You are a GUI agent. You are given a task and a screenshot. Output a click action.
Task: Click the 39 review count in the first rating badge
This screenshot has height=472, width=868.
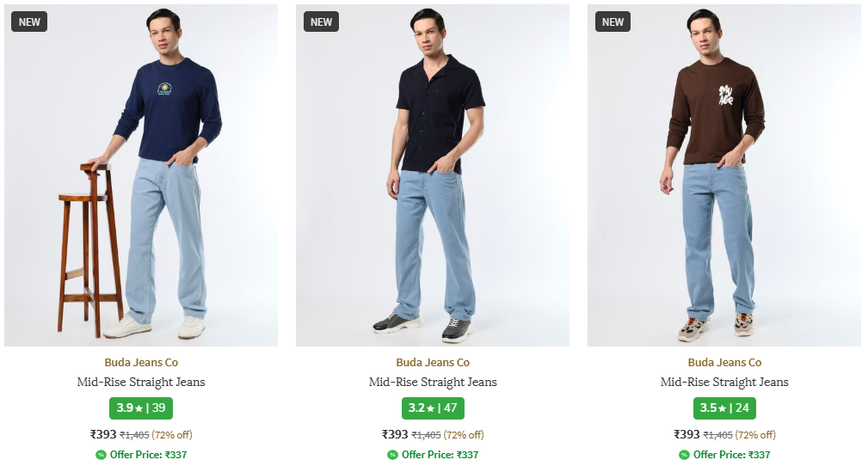tap(158, 408)
